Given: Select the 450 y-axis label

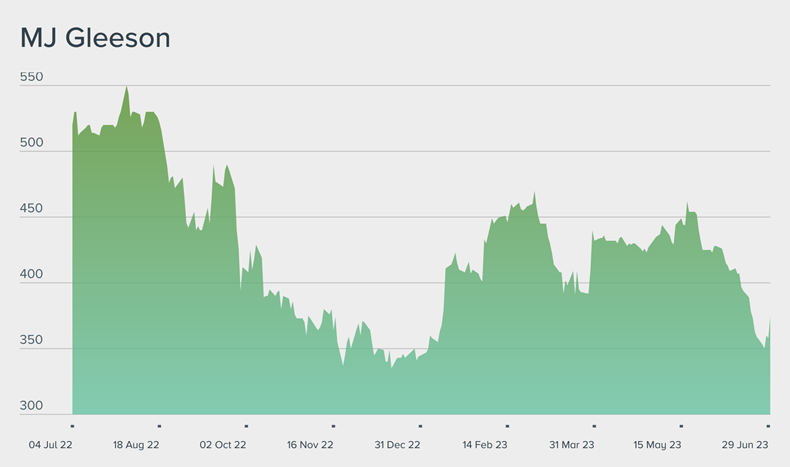Looking at the screenshot, I should [x=32, y=209].
